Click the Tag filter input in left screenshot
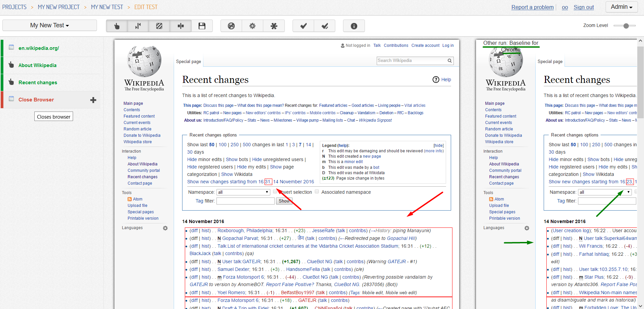Screen dimensions: 644x309 pyautogui.click(x=245, y=201)
